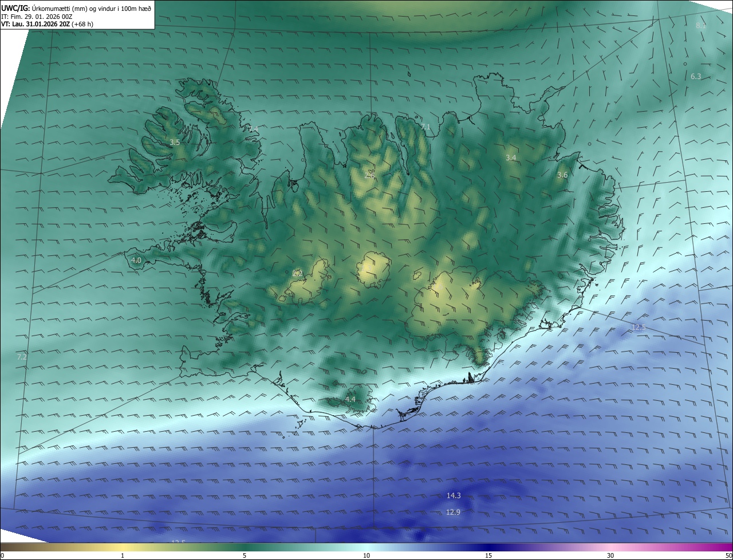Click the 3.4 value in northeast Iceland

[511, 157]
